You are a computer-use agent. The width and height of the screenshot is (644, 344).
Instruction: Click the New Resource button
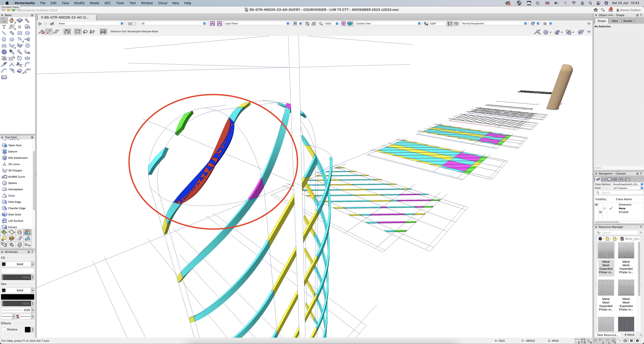[608, 335]
